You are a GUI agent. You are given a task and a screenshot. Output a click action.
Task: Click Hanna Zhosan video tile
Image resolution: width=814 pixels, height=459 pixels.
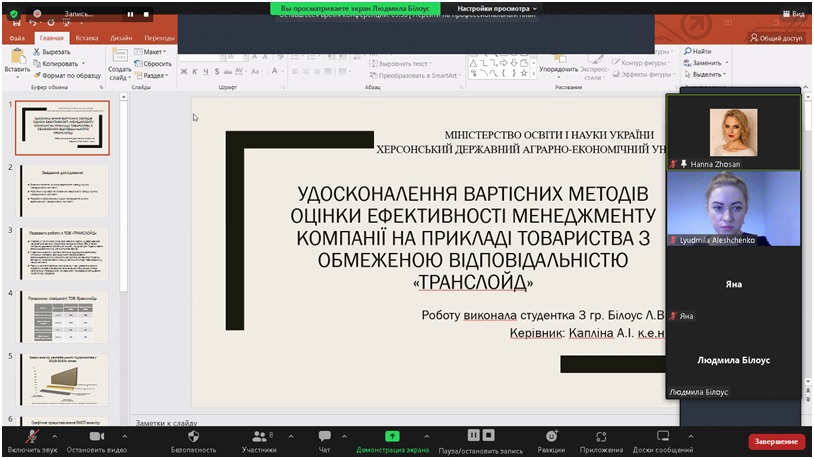(733, 132)
